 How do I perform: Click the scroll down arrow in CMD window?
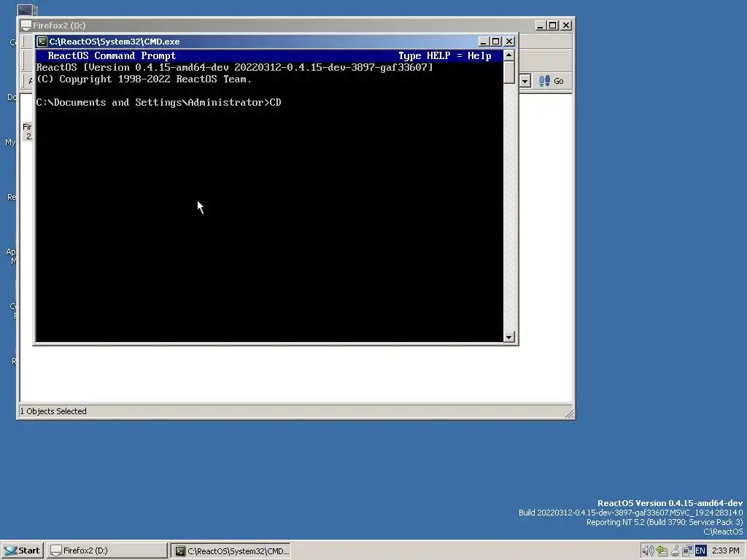pos(508,337)
